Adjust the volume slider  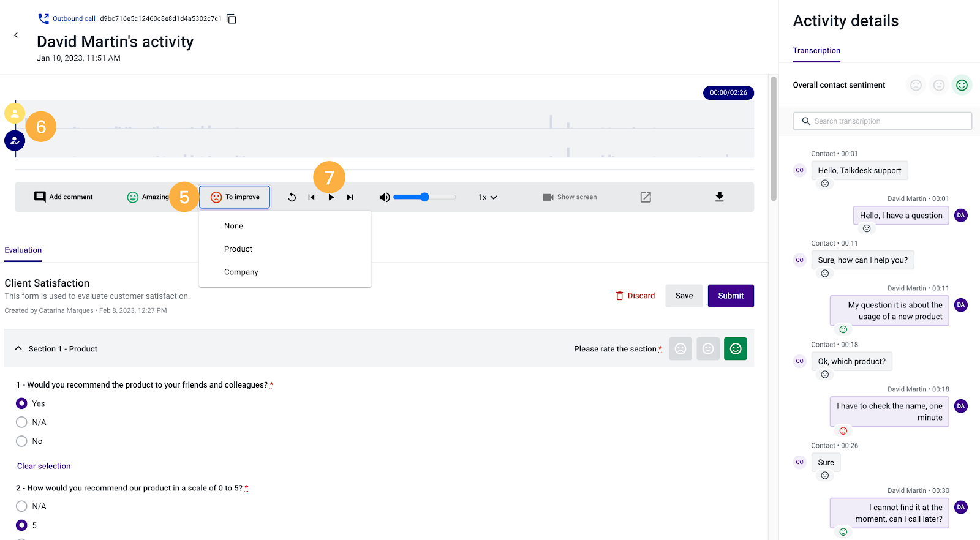click(424, 197)
